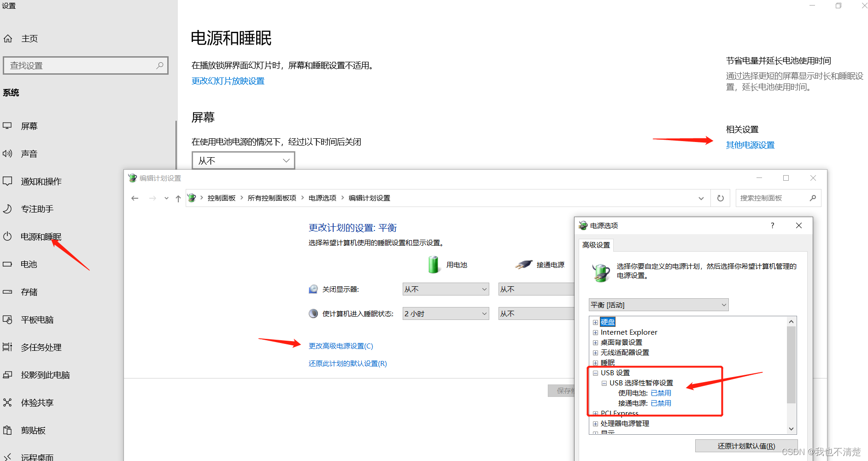Select the 高级设置 tab
Viewport: 868px width, 461px height.
[x=596, y=245]
